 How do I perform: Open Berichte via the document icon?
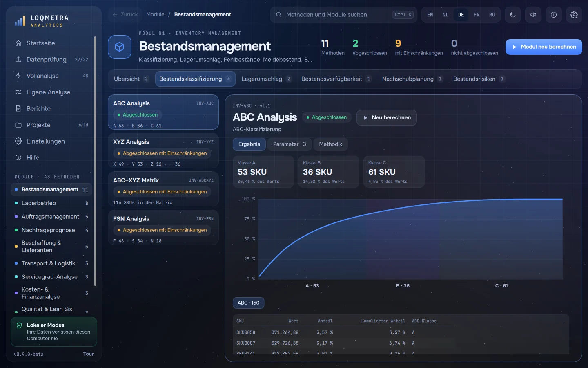(18, 108)
